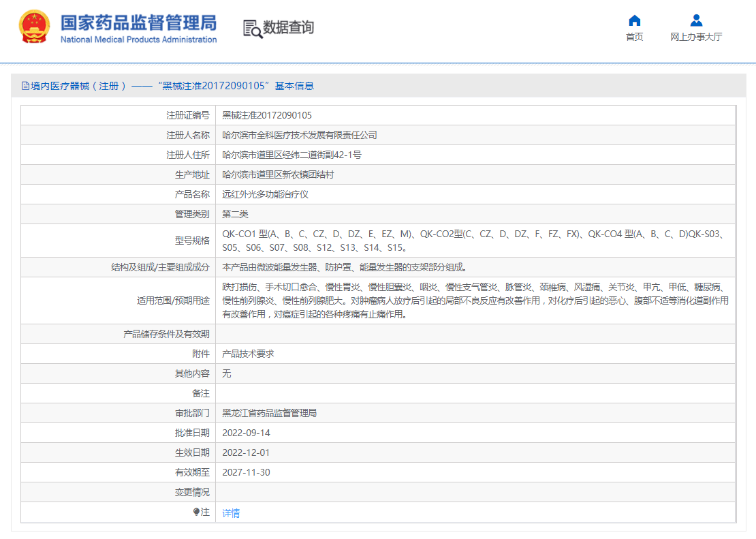Open the 数据查询 search icon
The width and height of the screenshot is (756, 539).
pyautogui.click(x=253, y=29)
